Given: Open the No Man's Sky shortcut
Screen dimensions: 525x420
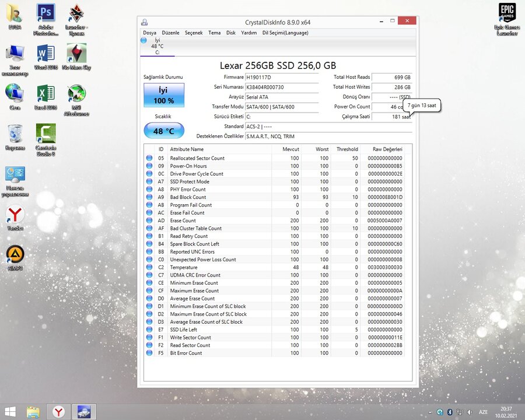Looking at the screenshot, I should click(x=78, y=55).
